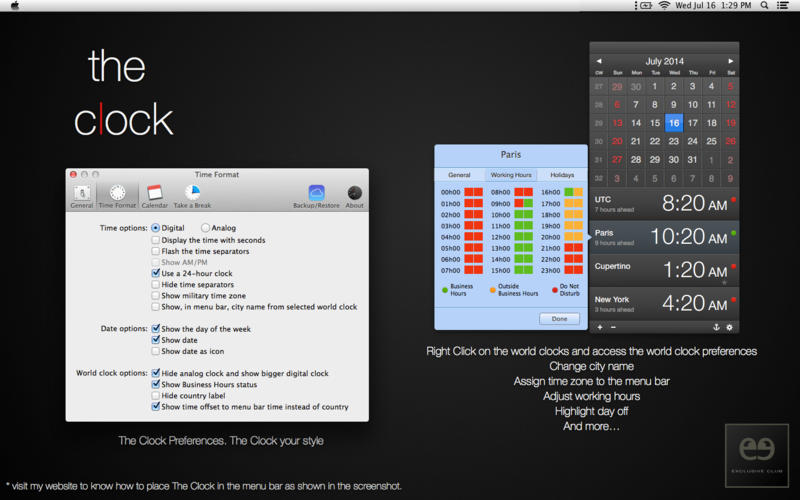Click the battery status icon
This screenshot has height=500, width=800.
[646, 6]
